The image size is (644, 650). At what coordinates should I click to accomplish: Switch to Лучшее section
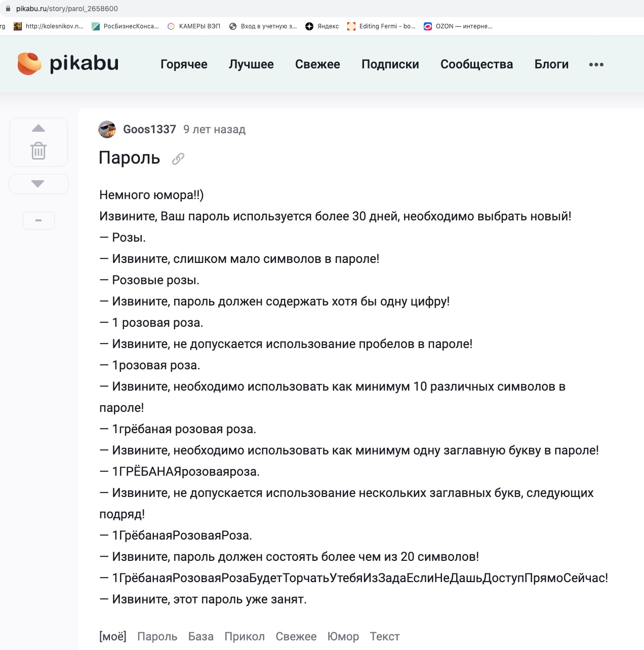[x=251, y=64]
